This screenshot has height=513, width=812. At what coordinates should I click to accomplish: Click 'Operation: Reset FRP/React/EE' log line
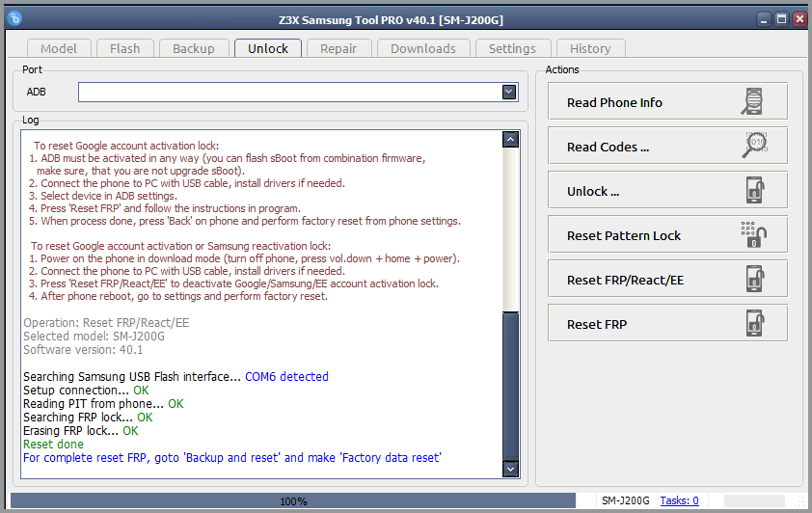tap(106, 322)
